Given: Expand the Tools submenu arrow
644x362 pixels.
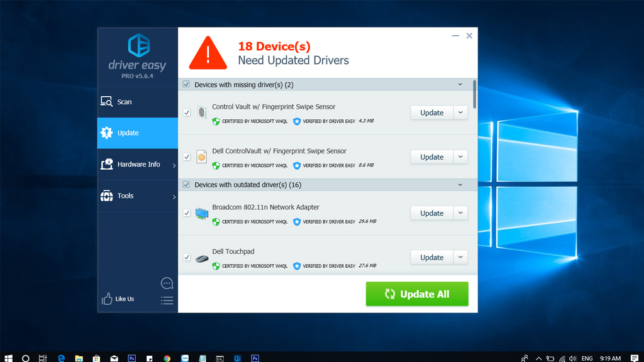Looking at the screenshot, I should [x=174, y=197].
